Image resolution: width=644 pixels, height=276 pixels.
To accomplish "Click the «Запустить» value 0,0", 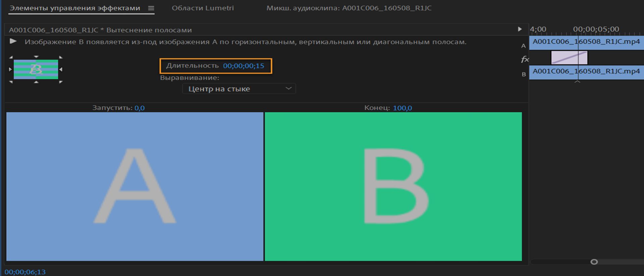I will pyautogui.click(x=140, y=108).
